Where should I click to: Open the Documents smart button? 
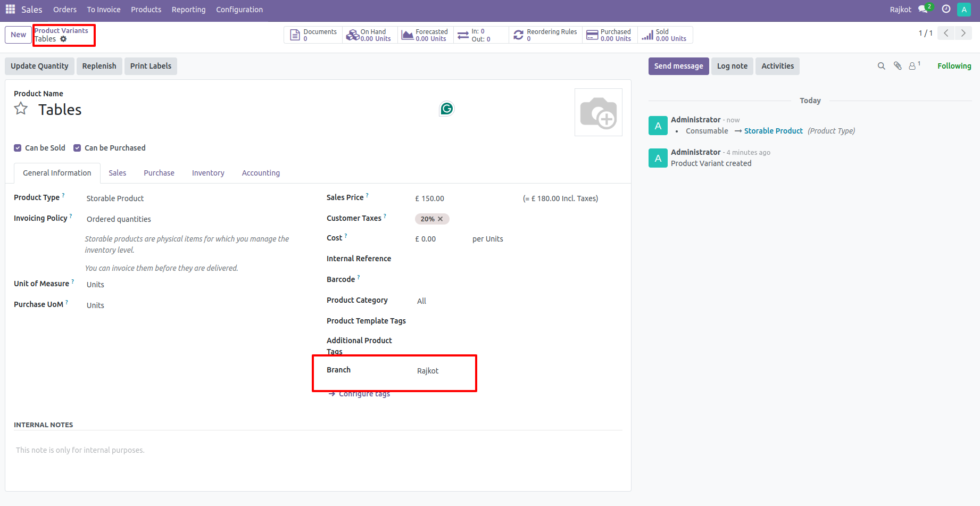point(313,35)
